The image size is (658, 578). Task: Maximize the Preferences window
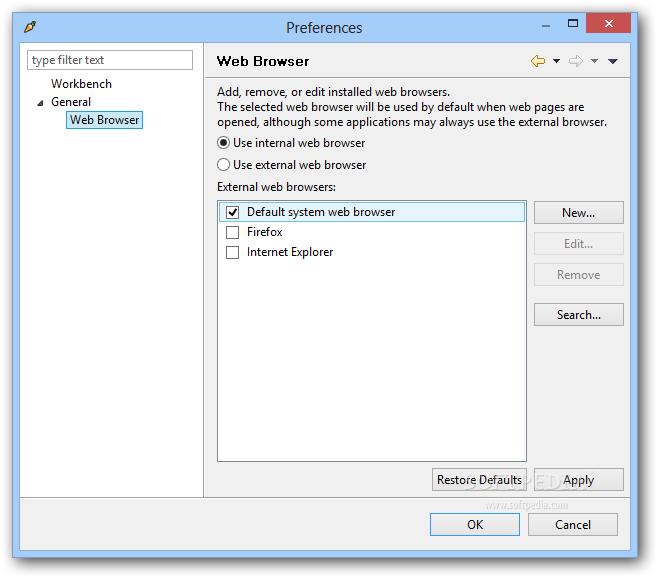coord(573,24)
